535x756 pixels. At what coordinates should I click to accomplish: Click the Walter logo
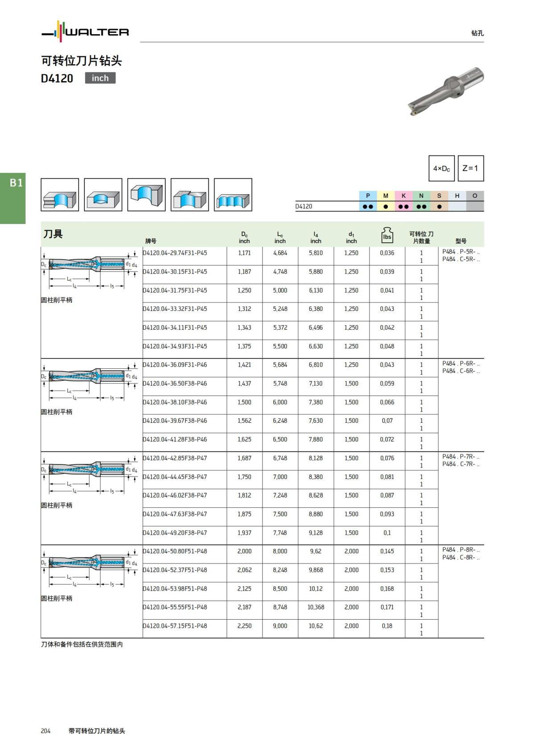pos(85,32)
